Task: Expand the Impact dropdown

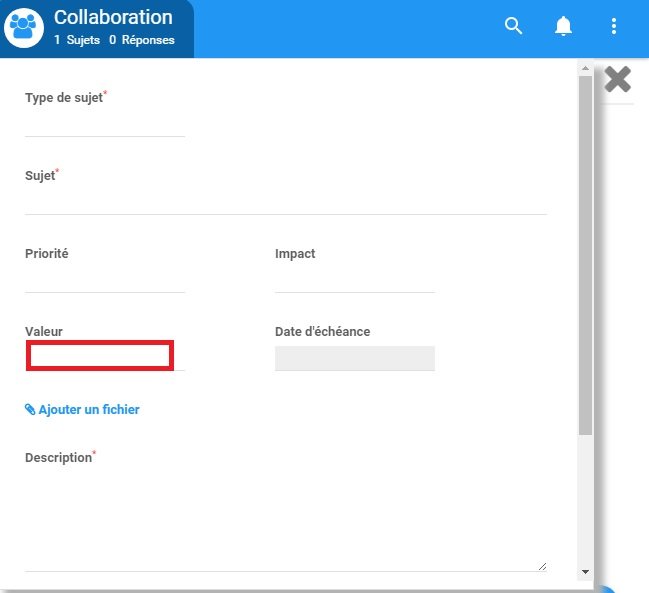Action: [x=355, y=280]
